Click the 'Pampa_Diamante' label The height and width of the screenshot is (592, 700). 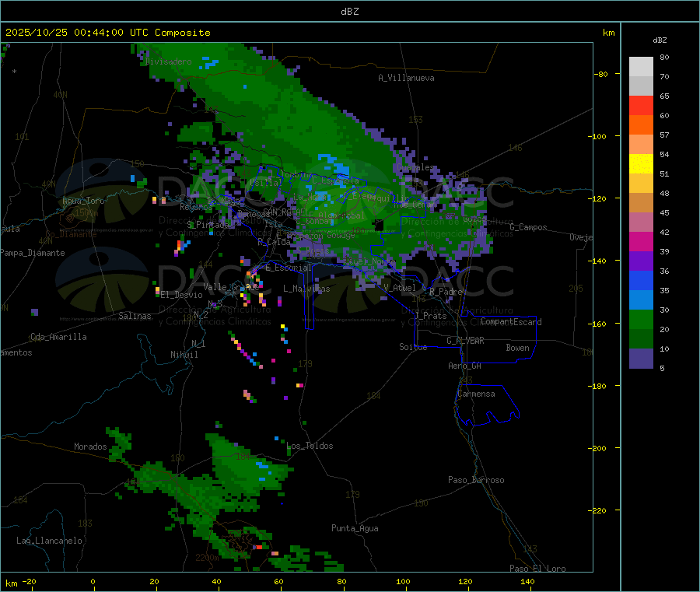[x=33, y=253]
